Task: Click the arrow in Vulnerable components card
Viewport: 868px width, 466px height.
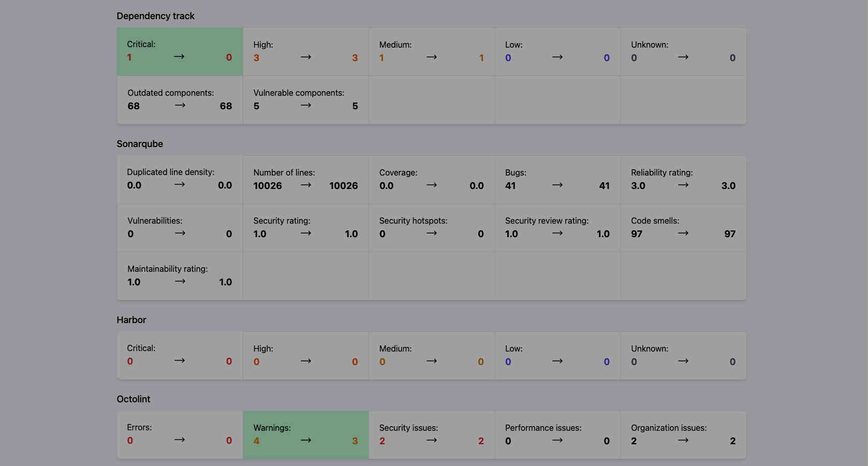Action: 306,105
